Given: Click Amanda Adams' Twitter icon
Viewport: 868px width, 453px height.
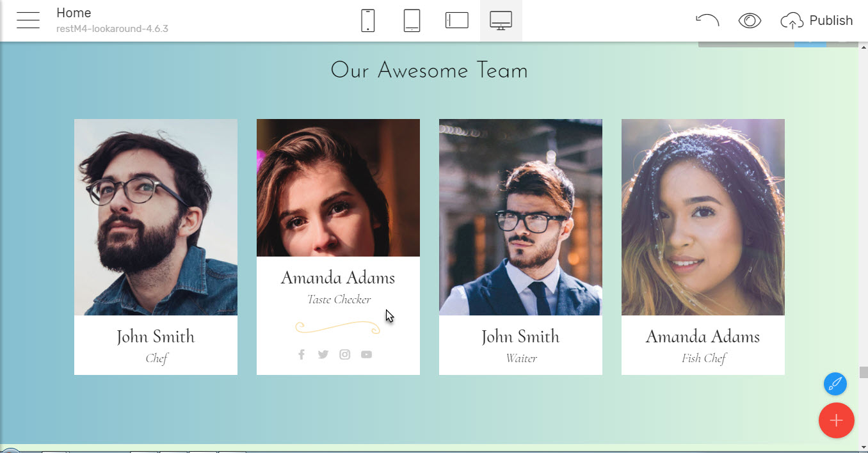Looking at the screenshot, I should click(323, 354).
